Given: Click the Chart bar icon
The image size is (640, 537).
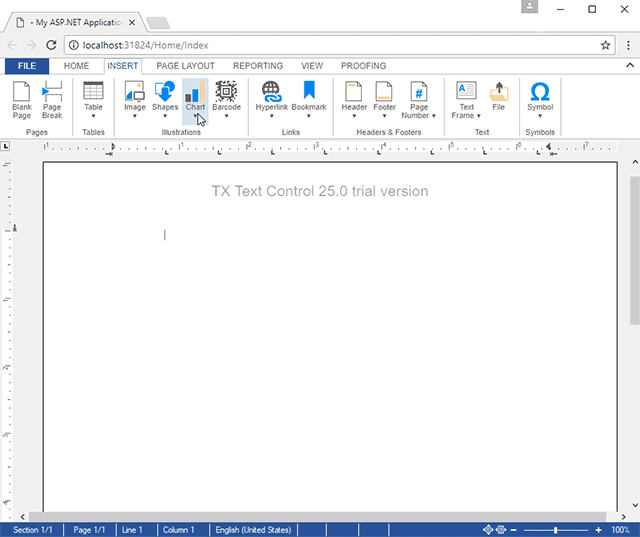Looking at the screenshot, I should click(195, 91).
